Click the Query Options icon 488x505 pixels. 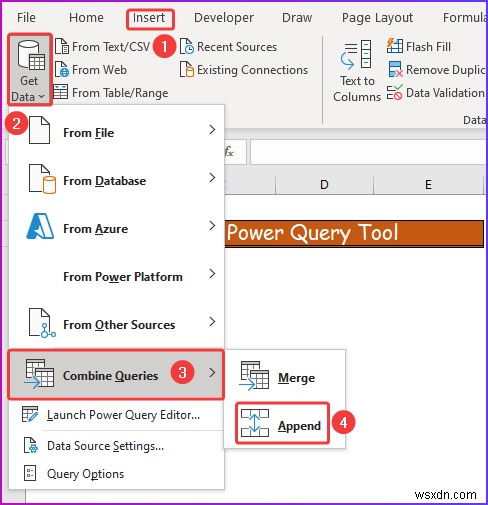[30, 473]
